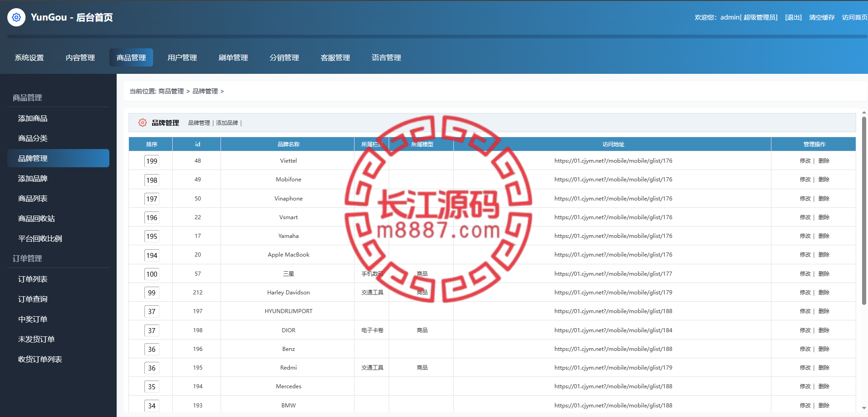The width and height of the screenshot is (868, 417).
Task: Click the sort field for Vsmart (196)
Action: 152,217
